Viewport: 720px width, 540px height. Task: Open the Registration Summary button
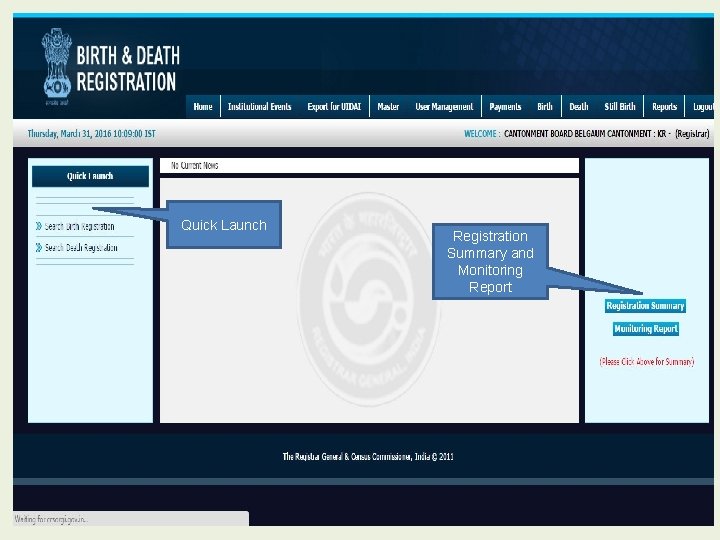(645, 306)
